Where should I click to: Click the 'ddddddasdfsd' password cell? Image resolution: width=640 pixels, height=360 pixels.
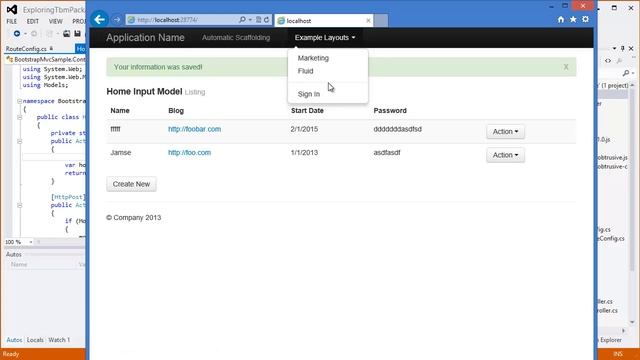click(x=398, y=129)
